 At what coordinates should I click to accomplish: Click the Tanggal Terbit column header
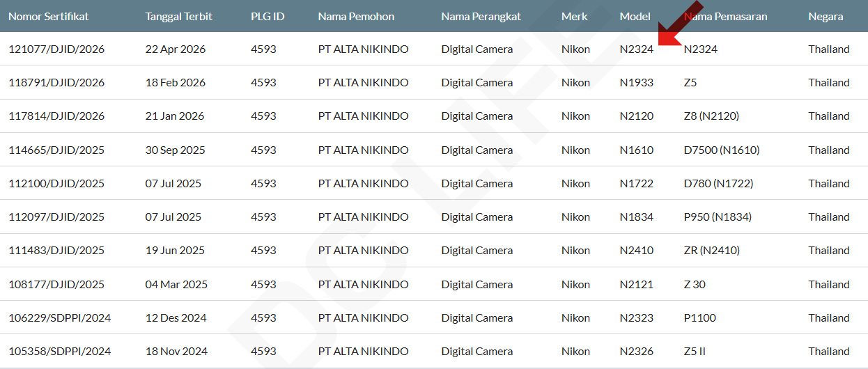[x=178, y=16]
